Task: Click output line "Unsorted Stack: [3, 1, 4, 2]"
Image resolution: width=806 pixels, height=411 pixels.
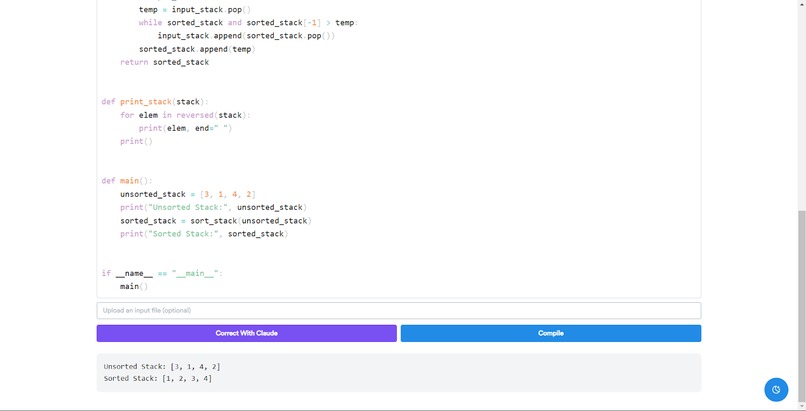Action: pos(162,367)
